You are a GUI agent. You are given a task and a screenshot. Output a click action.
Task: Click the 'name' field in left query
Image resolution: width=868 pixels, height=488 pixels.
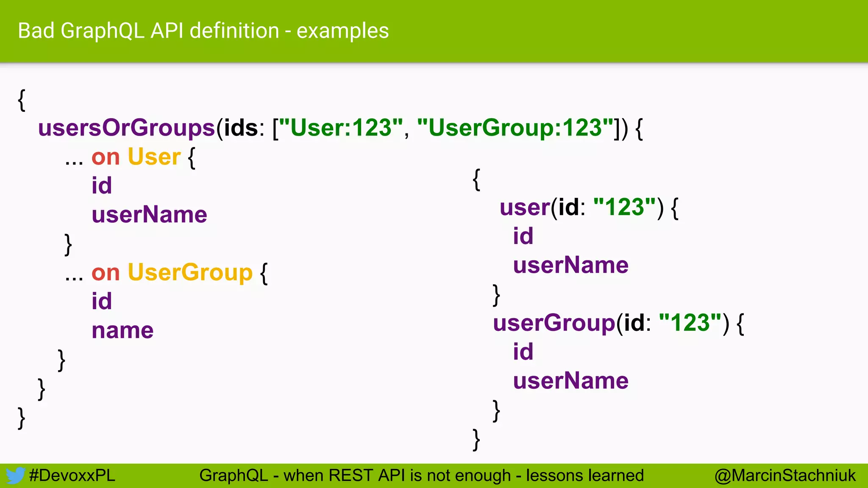pos(123,330)
